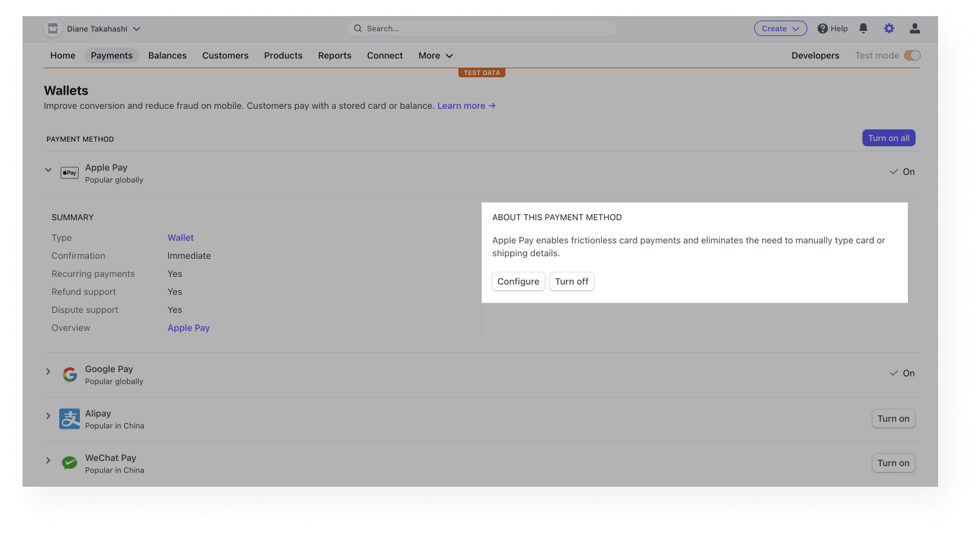Open the settings gear
Screen dimensions: 980x535
(x=889, y=28)
